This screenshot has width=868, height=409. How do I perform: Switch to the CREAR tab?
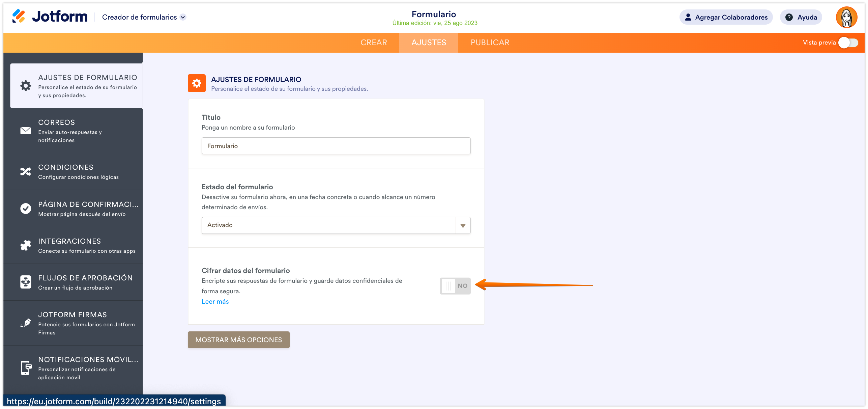click(374, 43)
